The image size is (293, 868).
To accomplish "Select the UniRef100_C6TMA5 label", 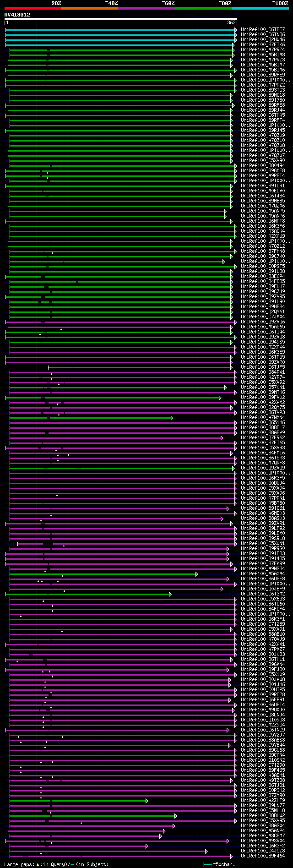I will coord(263,115).
